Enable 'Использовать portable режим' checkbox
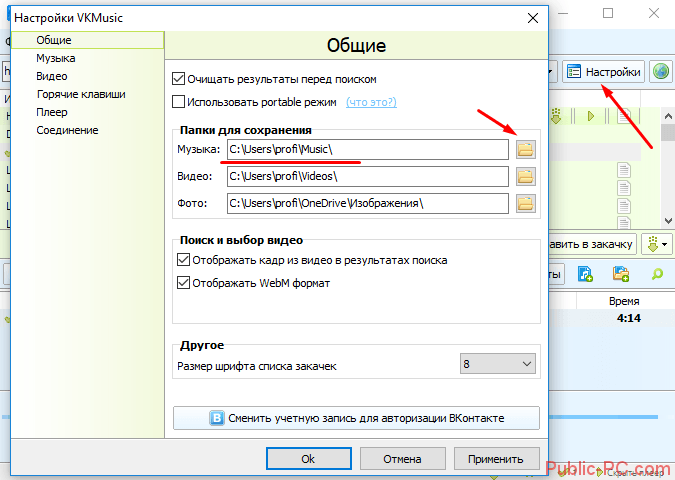 178,102
